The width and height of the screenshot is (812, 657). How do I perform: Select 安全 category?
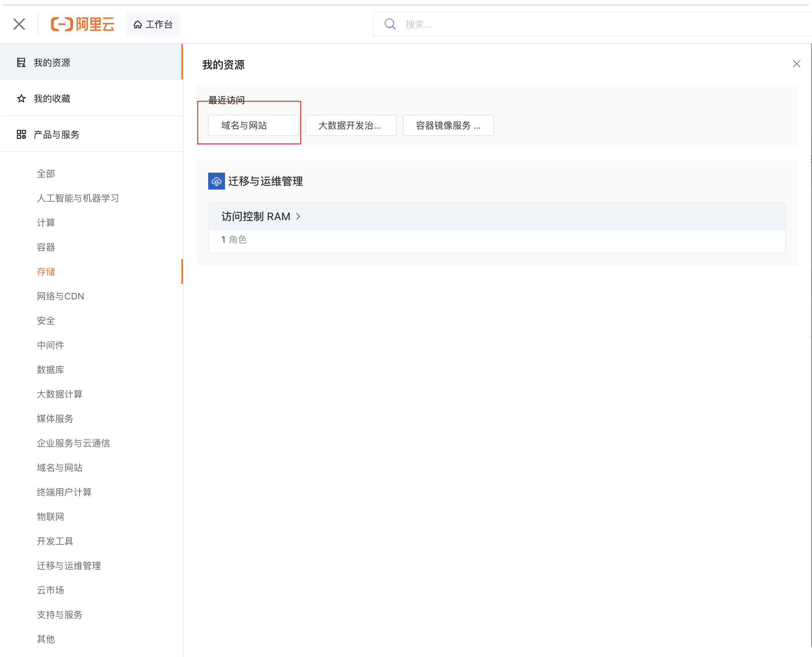(x=46, y=320)
